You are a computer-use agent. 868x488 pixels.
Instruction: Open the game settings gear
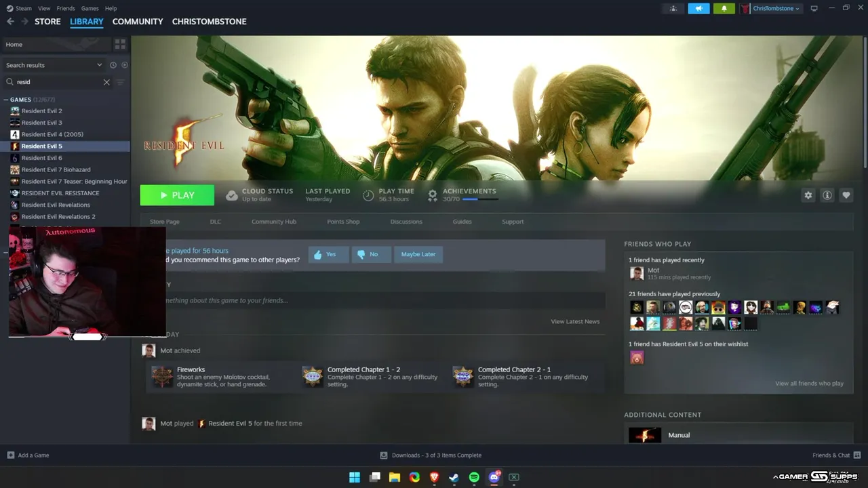(808, 195)
